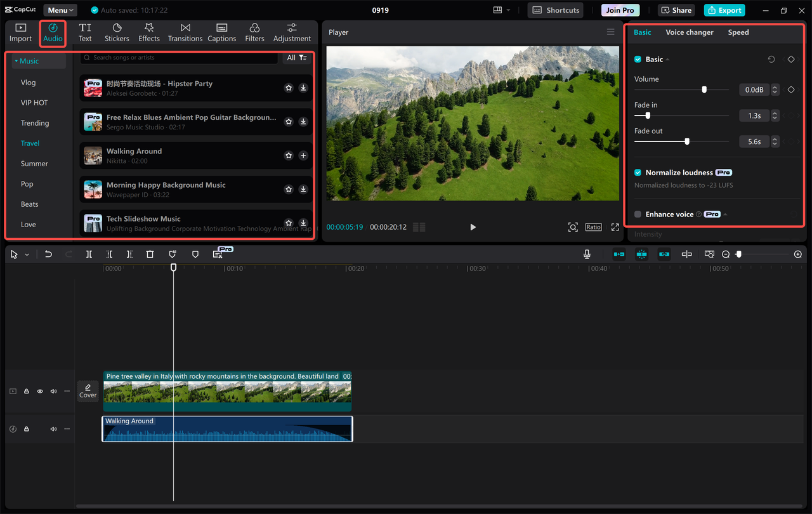Favorite the Morning Happy Background Music track

[x=289, y=189]
